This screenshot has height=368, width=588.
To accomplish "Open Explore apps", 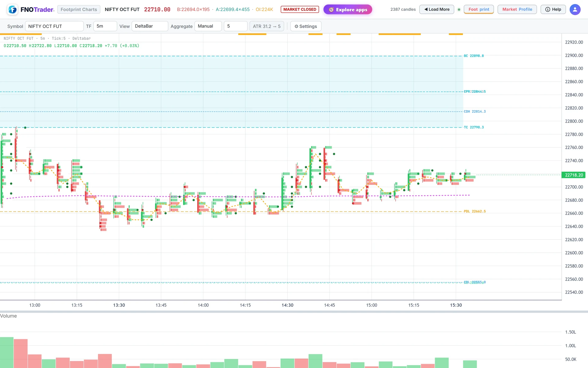I will click(348, 10).
